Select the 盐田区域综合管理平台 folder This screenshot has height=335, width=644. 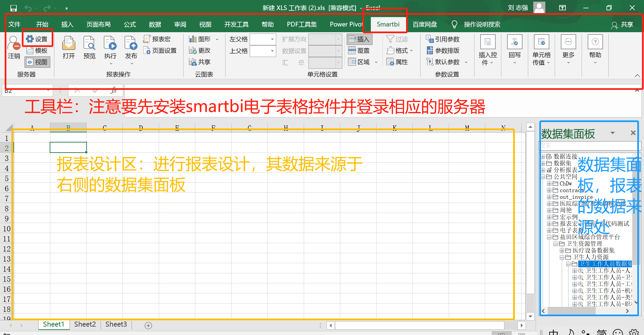pyautogui.click(x=590, y=237)
